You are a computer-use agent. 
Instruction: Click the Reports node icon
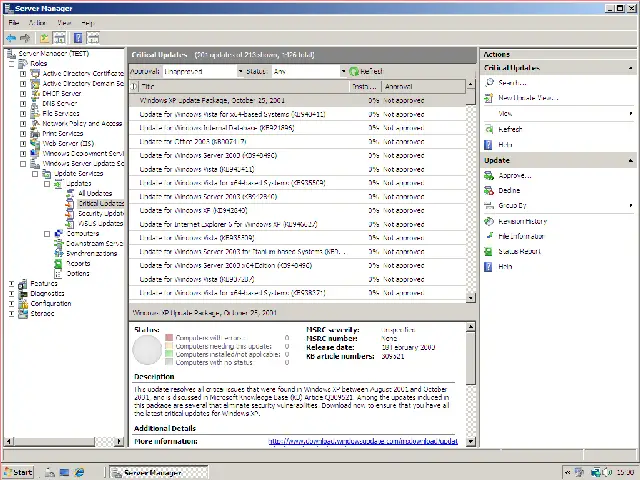[x=59, y=264]
